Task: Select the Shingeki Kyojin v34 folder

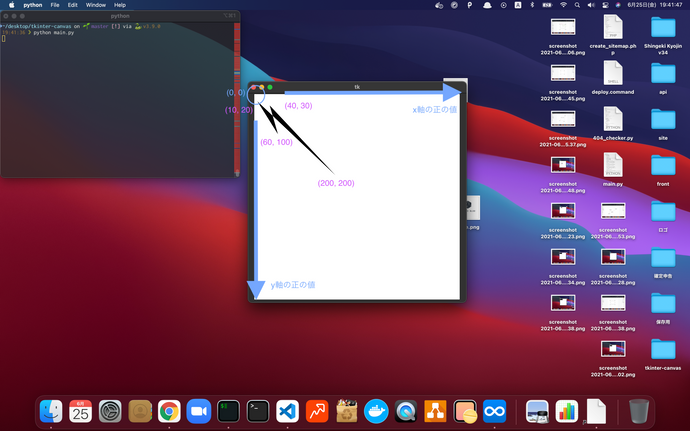Action: pyautogui.click(x=663, y=34)
